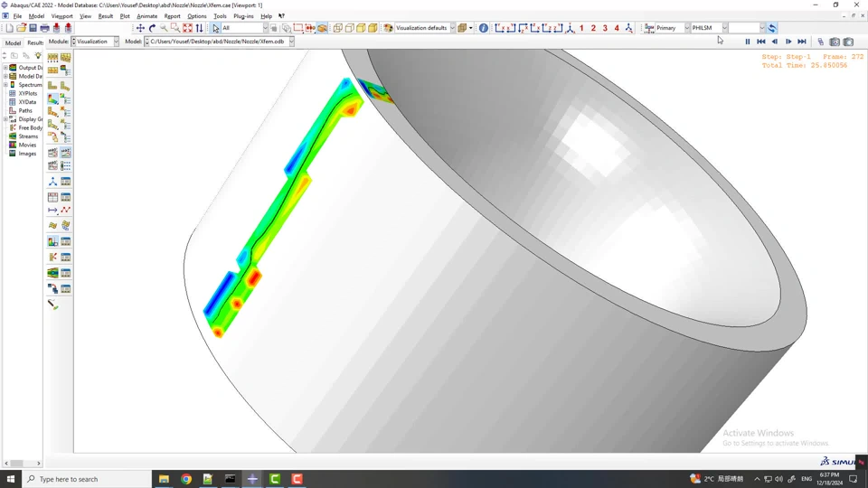Expand the Output Databases tree node
The width and height of the screenshot is (868, 488).
coord(5,68)
